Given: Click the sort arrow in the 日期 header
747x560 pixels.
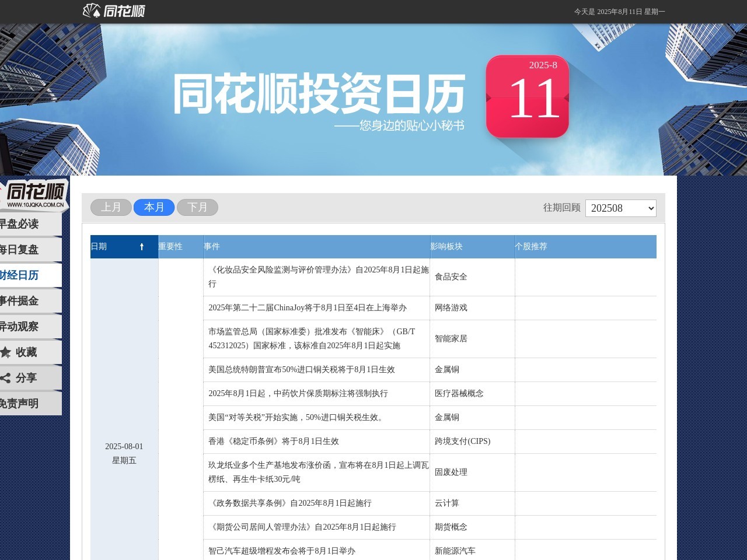Looking at the screenshot, I should 142,247.
